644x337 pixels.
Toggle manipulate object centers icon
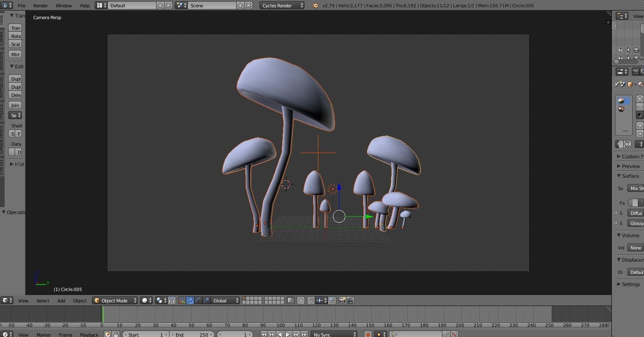click(172, 300)
